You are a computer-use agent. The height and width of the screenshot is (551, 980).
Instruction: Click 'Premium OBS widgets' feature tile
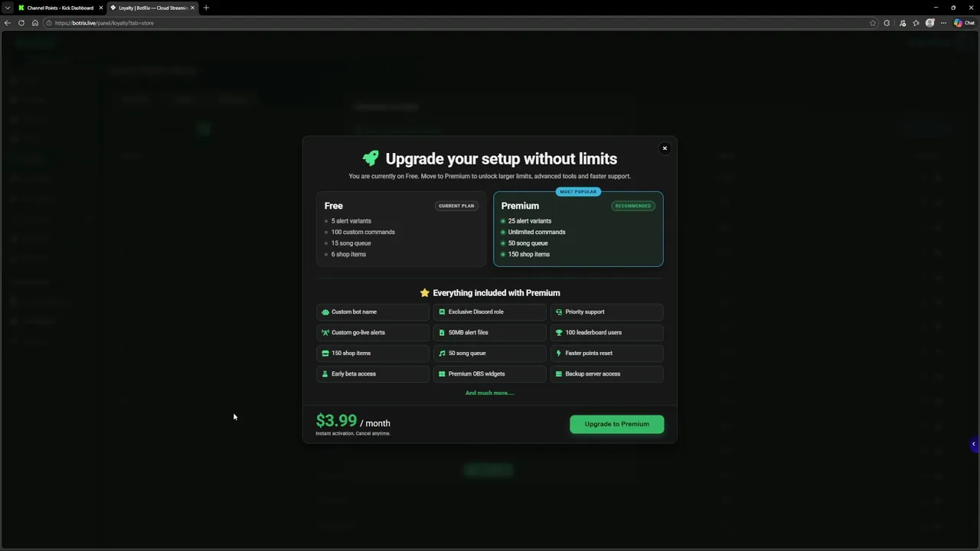tap(490, 374)
